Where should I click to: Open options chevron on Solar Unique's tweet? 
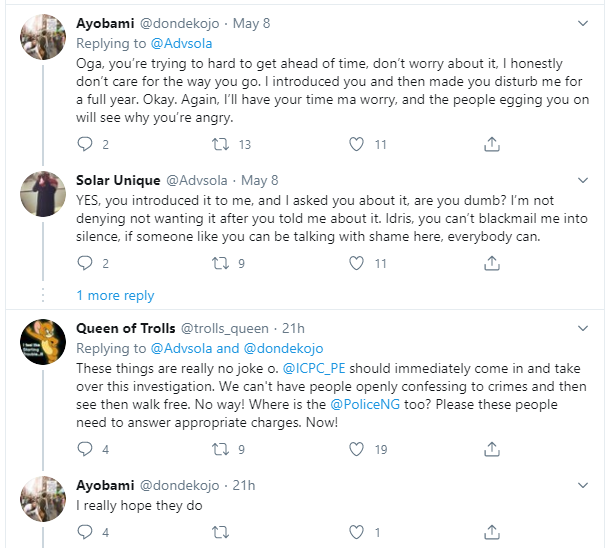pyautogui.click(x=584, y=181)
